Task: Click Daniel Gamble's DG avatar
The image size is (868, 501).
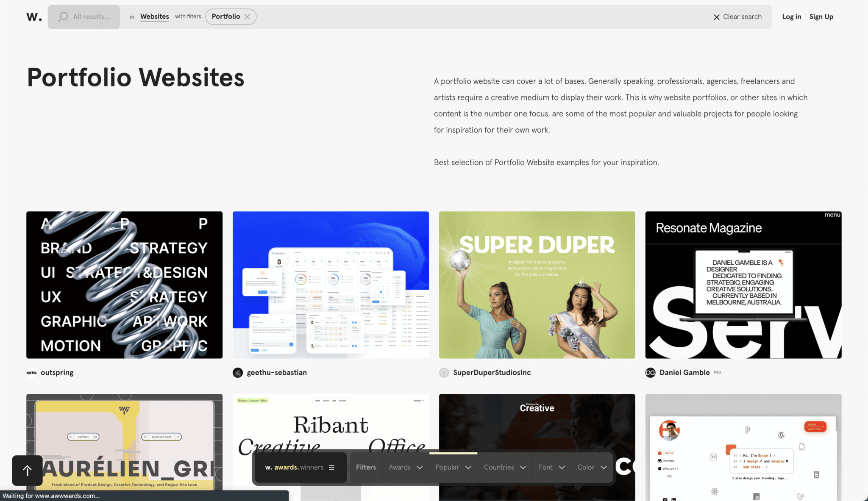Action: click(650, 373)
